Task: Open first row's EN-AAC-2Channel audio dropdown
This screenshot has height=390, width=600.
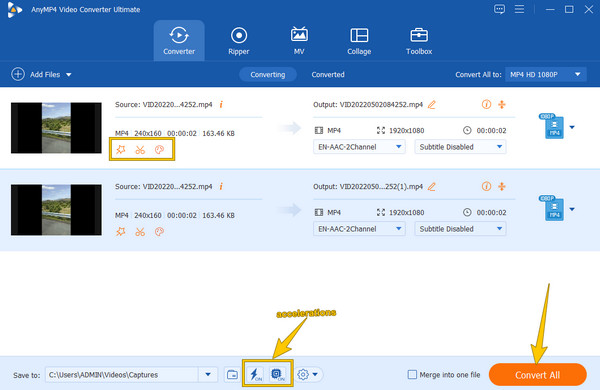Action: coord(359,147)
